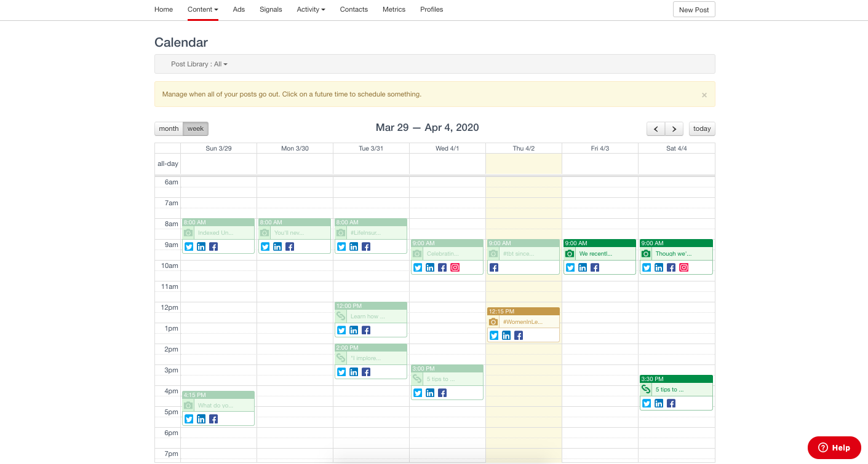This screenshot has width=868, height=464.
Task: Open the Ads section
Action: tap(239, 9)
